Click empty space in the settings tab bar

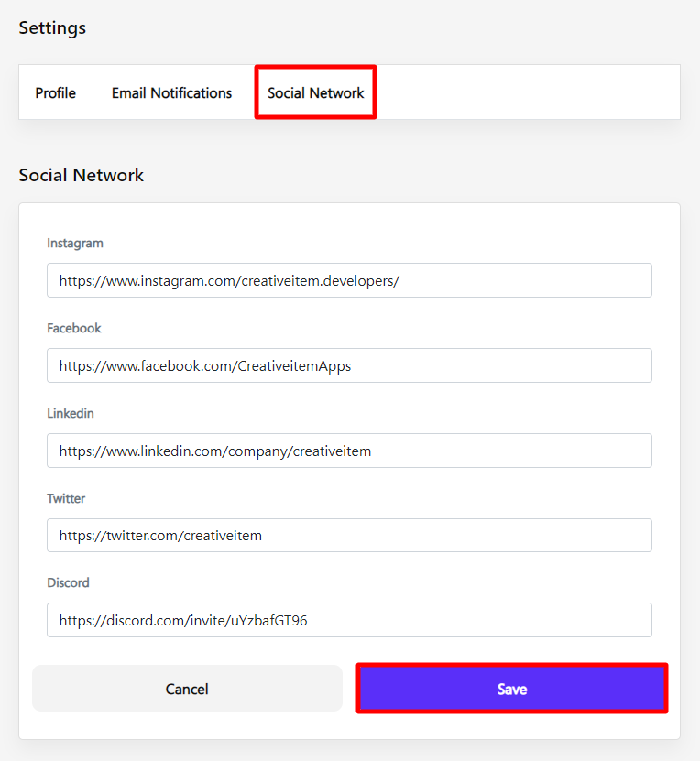tap(531, 92)
